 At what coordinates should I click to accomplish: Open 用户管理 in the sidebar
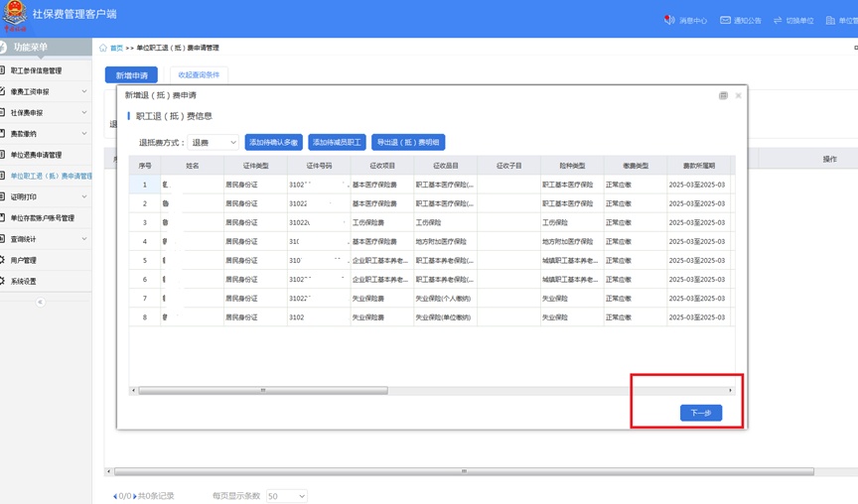coord(24,260)
